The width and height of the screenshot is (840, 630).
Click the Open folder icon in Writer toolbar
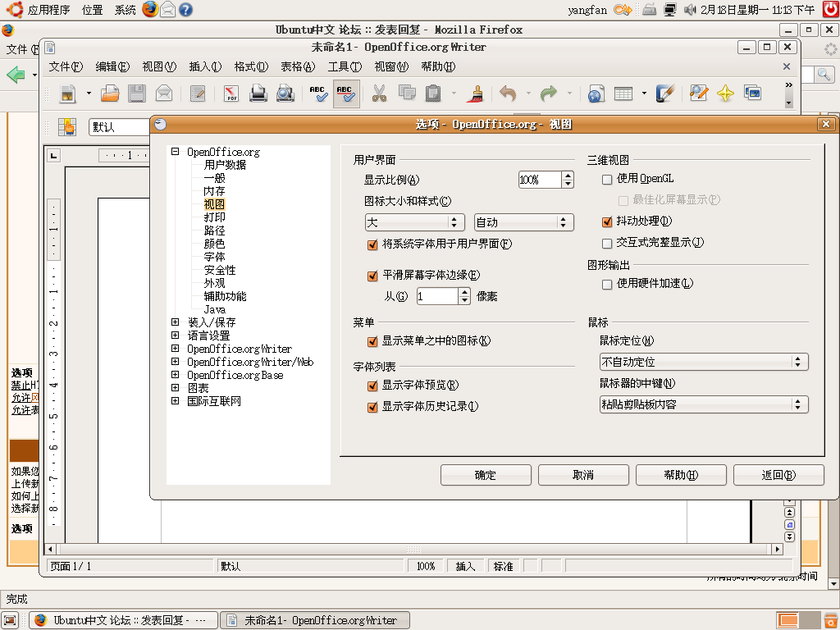[x=110, y=94]
